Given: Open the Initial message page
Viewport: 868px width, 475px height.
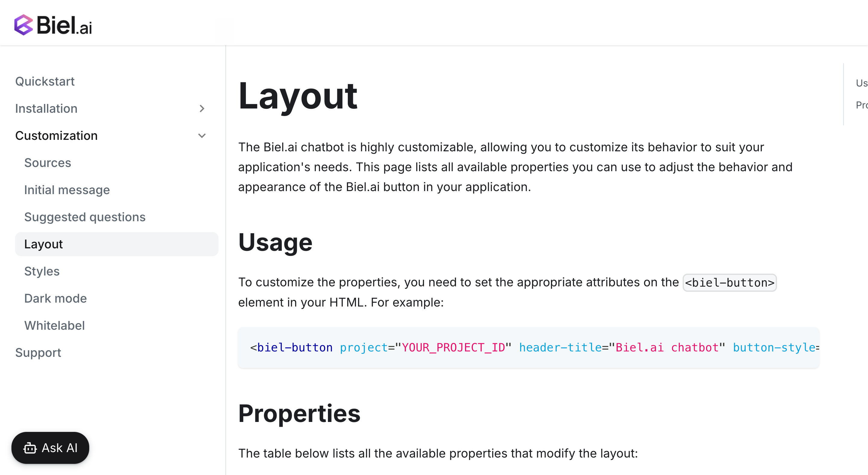Looking at the screenshot, I should [x=67, y=190].
